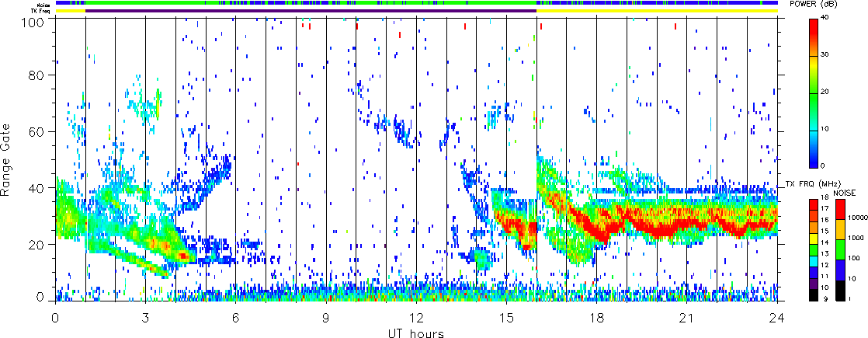Select the 24 tick label on the UT hours axis
This screenshot has width=868, height=338.
pos(777,318)
